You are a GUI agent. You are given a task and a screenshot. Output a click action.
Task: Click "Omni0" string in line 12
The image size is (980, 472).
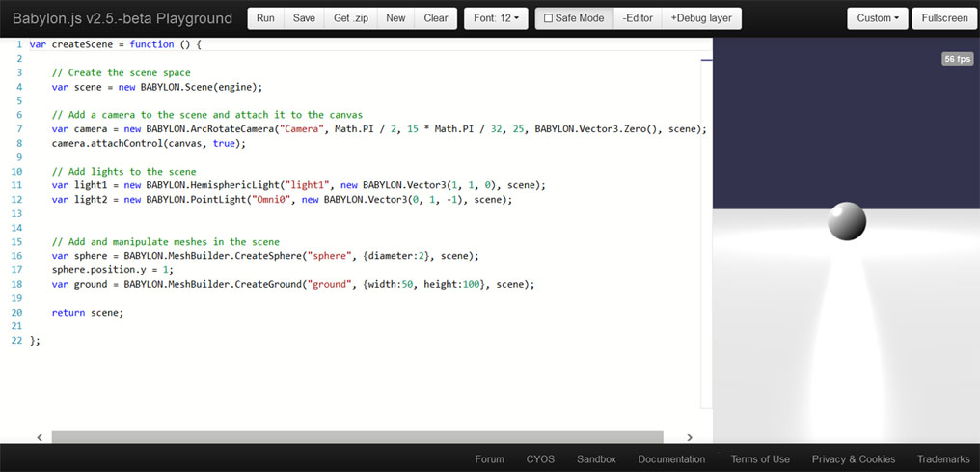(272, 200)
